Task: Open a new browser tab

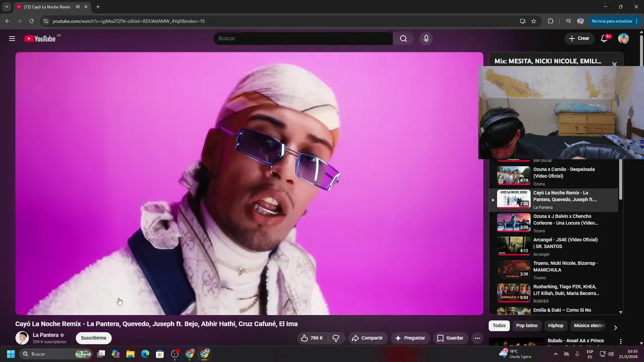Action: click(98, 7)
